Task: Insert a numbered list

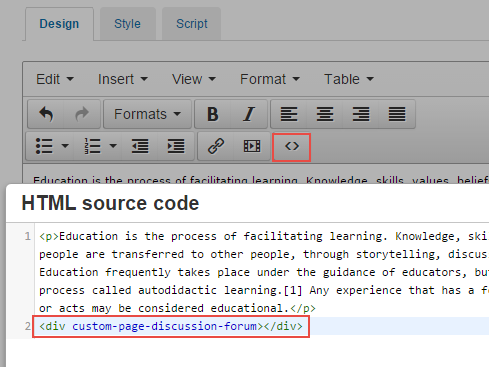Action: point(92,146)
